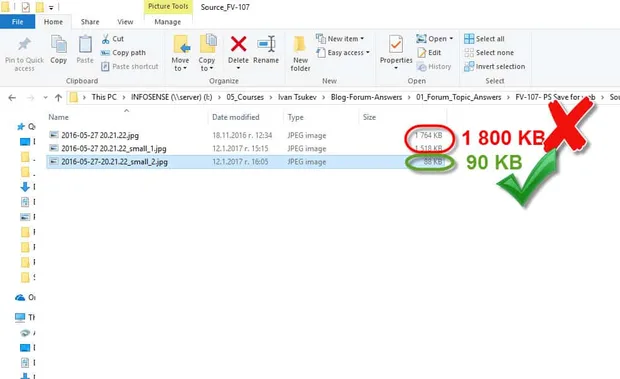Expand recent locations arrow beside Forward
This screenshot has width=620, height=379.
45,97
